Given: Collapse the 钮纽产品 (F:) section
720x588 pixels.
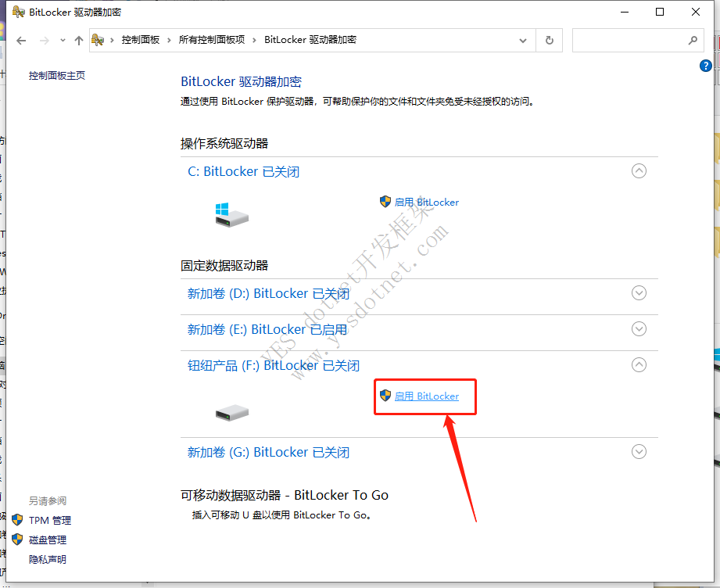Looking at the screenshot, I should click(639, 364).
